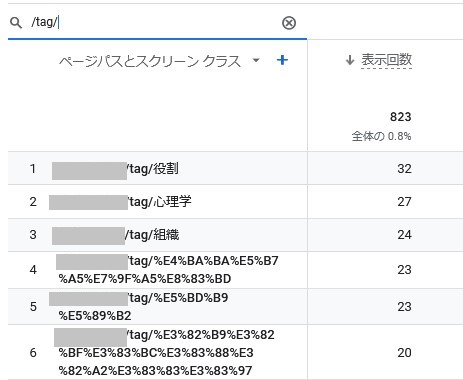Click the total value 823

point(400,117)
